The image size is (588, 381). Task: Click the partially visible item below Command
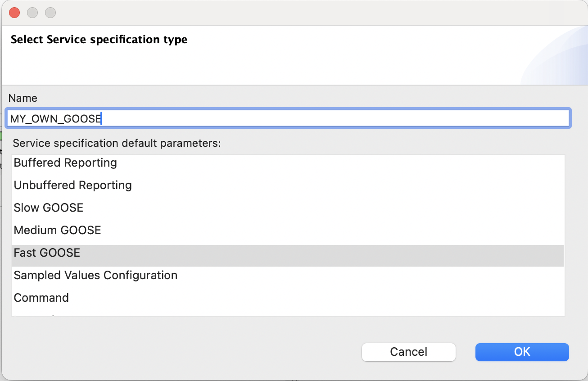point(36,314)
